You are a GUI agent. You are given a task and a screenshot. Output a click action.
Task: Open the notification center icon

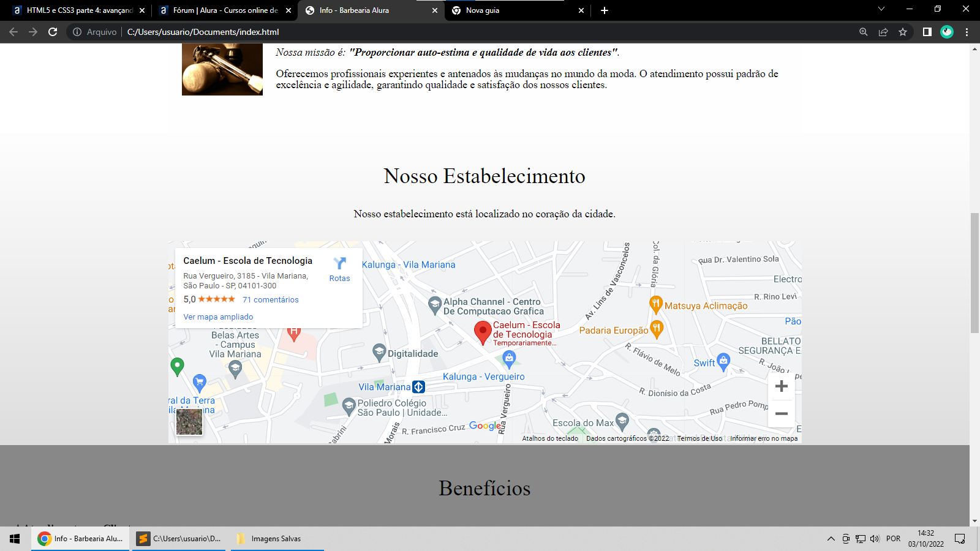(960, 539)
